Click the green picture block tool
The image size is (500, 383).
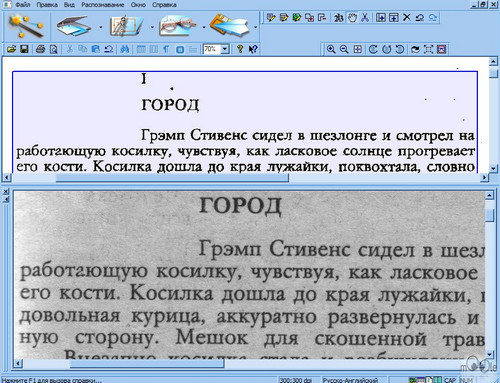tap(297, 17)
